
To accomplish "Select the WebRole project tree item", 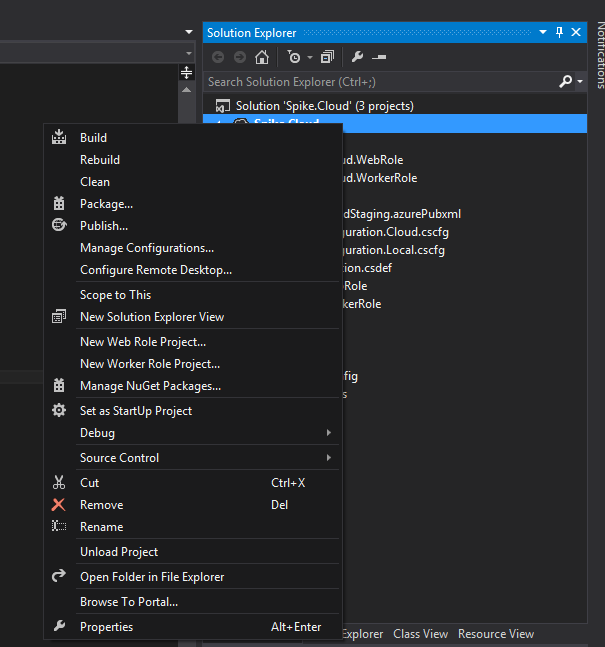I will (x=375, y=160).
